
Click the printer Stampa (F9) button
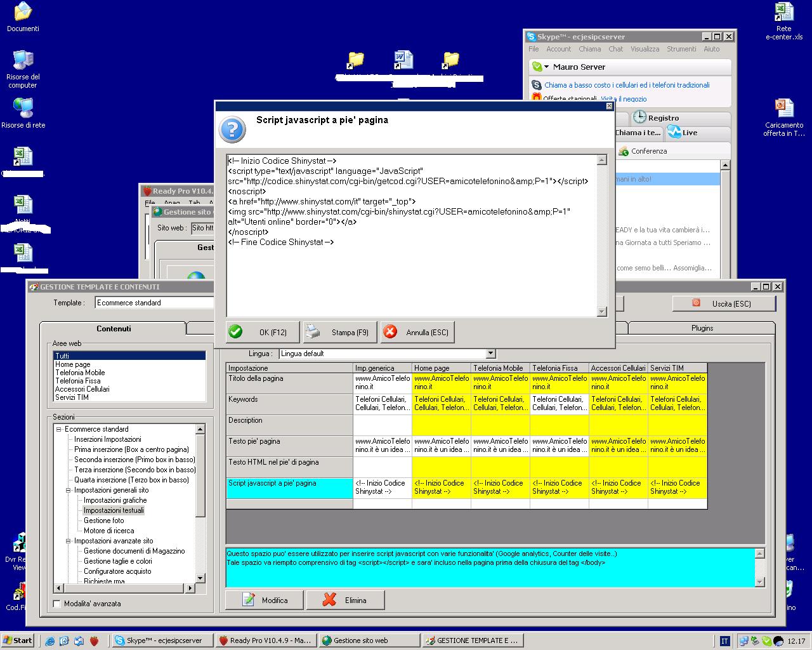tap(339, 332)
